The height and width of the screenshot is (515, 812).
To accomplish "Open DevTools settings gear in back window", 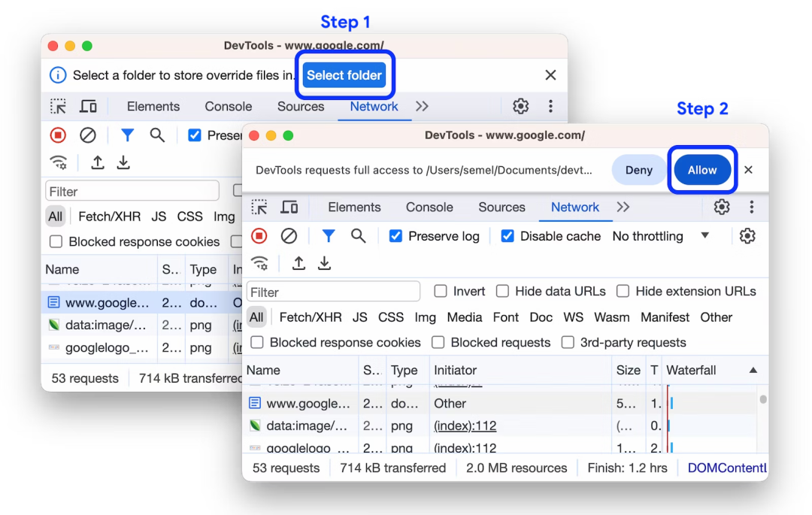I will (x=520, y=106).
